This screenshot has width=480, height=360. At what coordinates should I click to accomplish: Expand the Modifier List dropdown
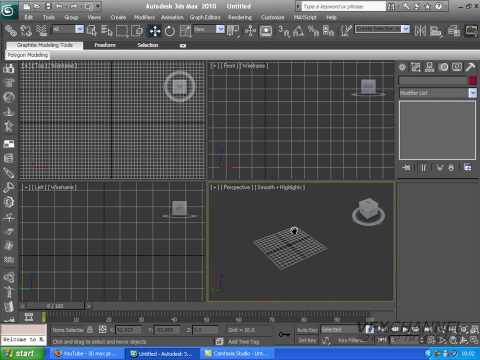(438, 93)
